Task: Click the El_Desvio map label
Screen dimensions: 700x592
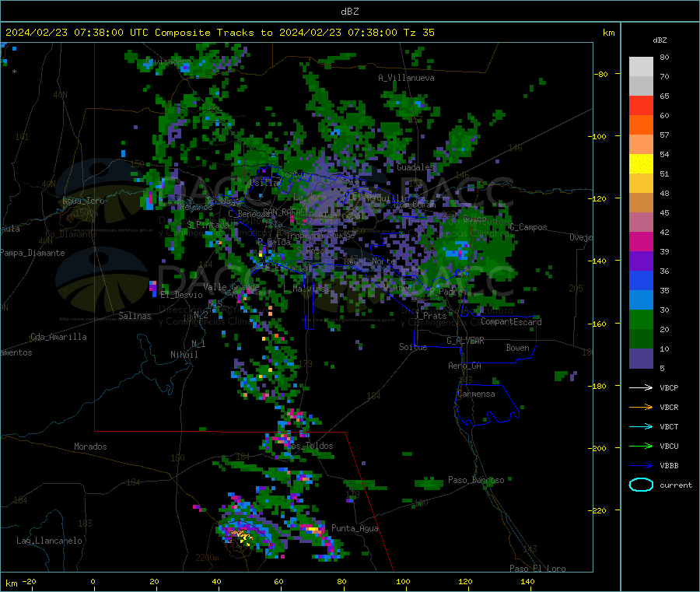Action: click(181, 295)
